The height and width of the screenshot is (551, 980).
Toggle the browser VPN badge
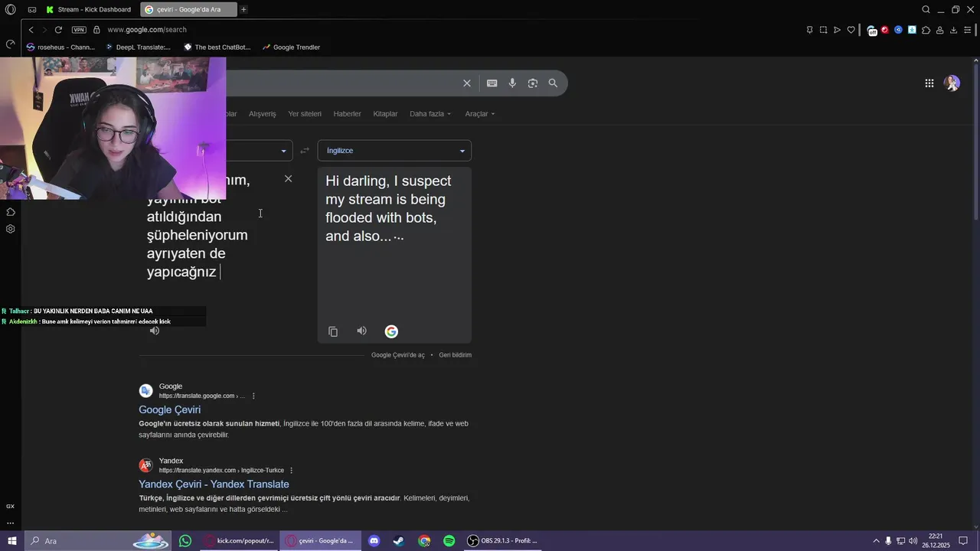tap(79, 30)
